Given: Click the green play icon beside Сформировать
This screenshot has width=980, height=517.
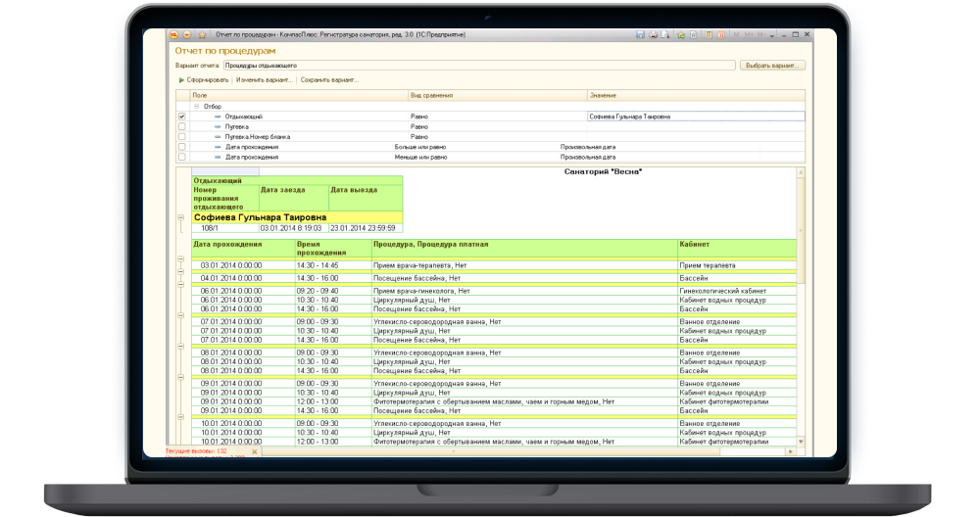Looking at the screenshot, I should (181, 79).
